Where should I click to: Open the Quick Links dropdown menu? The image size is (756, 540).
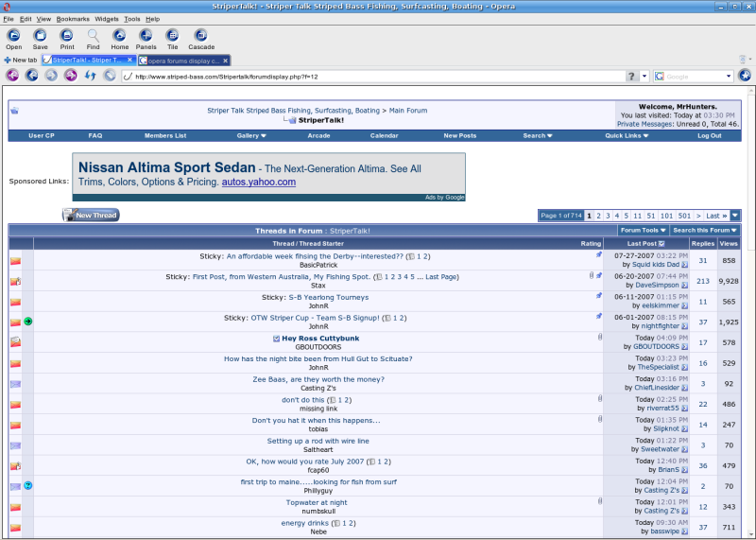(x=627, y=135)
